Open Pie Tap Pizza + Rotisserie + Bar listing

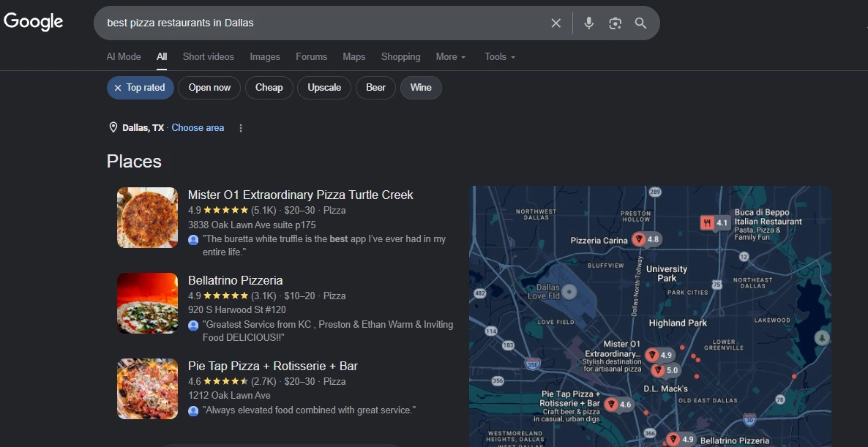point(273,367)
